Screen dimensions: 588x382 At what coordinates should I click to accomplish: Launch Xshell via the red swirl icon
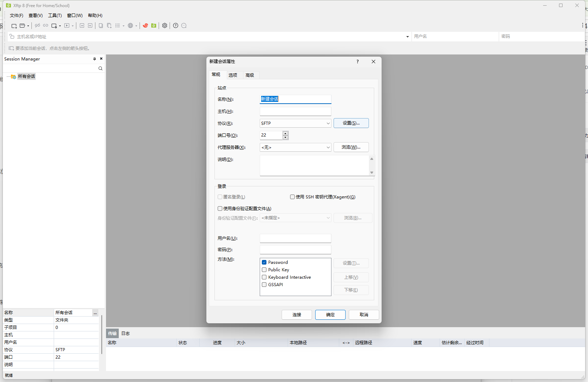[145, 25]
